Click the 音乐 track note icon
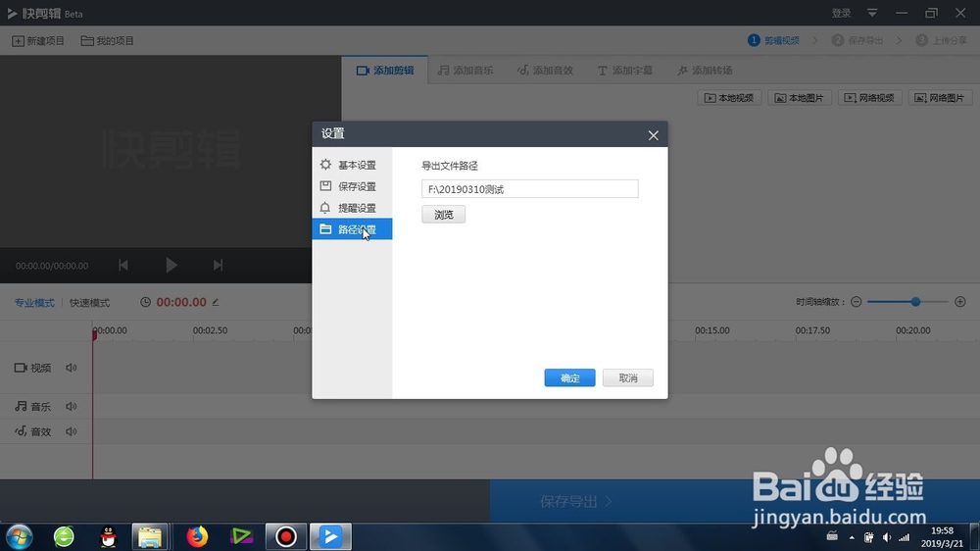The height and width of the screenshot is (551, 980). point(22,407)
